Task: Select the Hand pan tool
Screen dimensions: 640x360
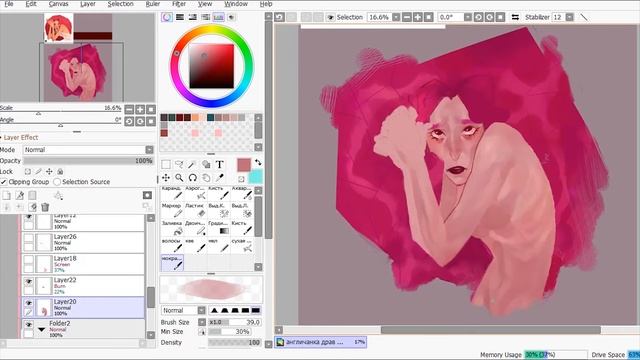Action: click(206, 178)
